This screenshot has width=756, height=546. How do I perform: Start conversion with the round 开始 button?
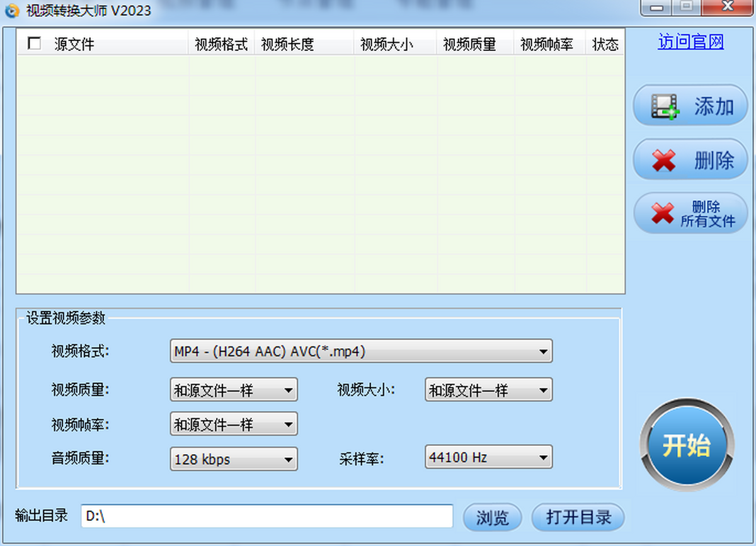[686, 446]
